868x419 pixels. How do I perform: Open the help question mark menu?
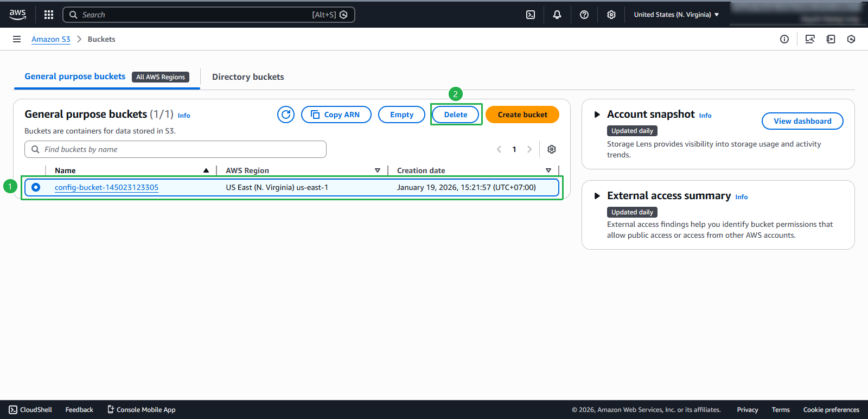(584, 15)
